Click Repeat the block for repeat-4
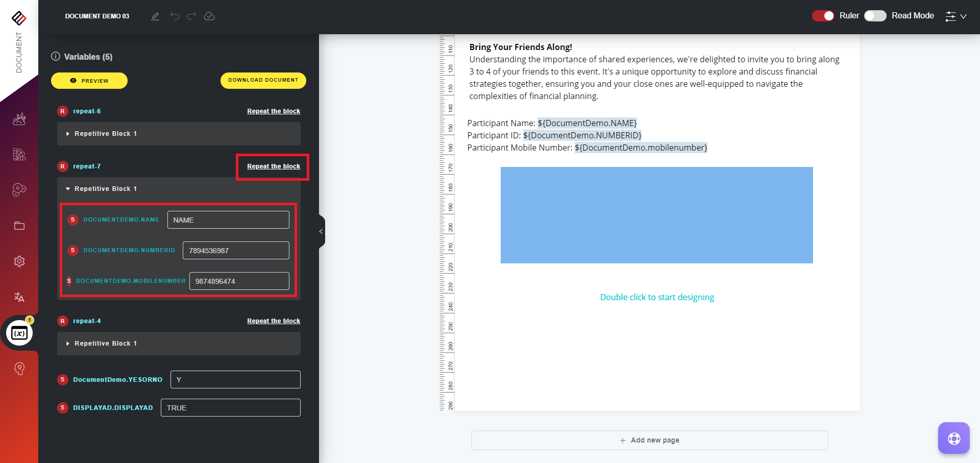Image resolution: width=980 pixels, height=463 pixels. [274, 321]
